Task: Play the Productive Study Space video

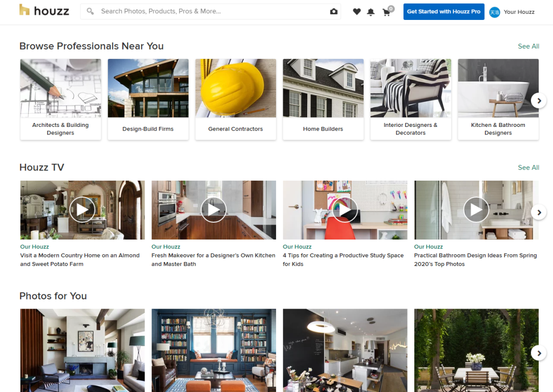Action: tap(345, 210)
